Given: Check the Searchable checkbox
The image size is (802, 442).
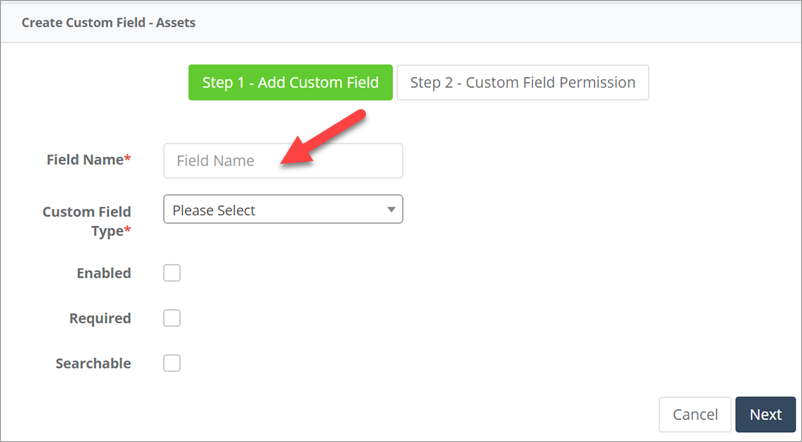Looking at the screenshot, I should [172, 363].
